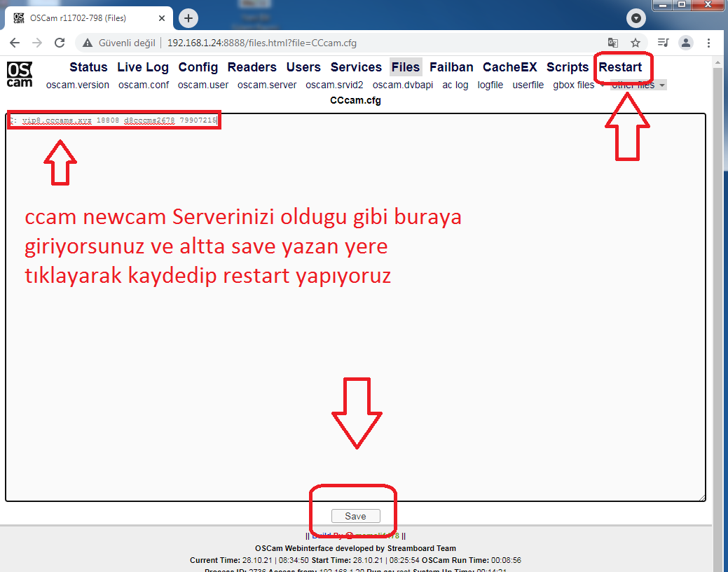Open the oscam.user file link
This screenshot has height=572, width=728.
203,85
